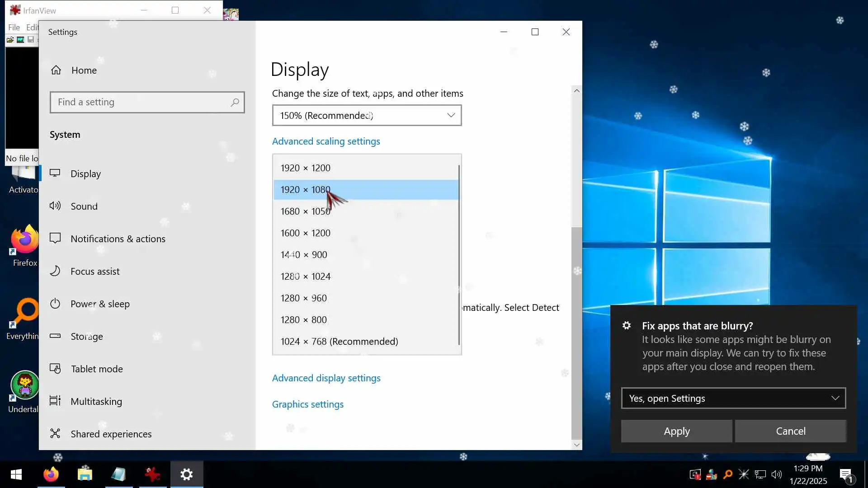This screenshot has width=868, height=488.
Task: Open Firefox from the taskbar
Action: coord(51,474)
